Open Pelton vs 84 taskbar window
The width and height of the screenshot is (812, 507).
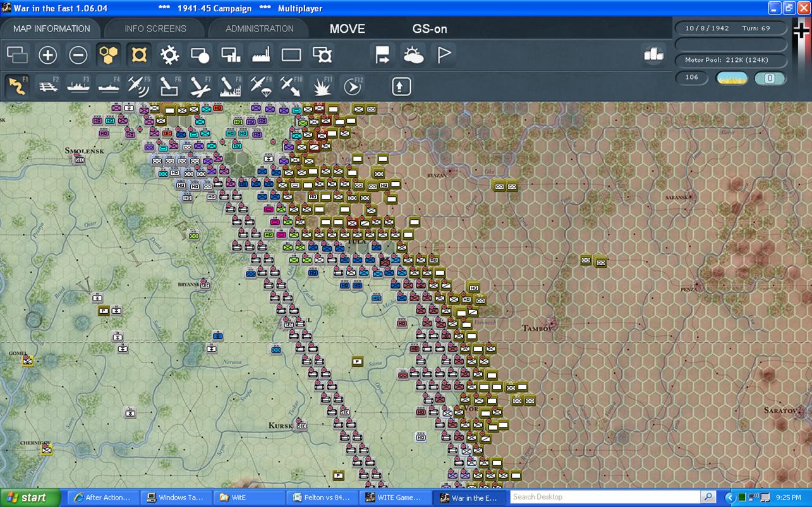pos(322,498)
